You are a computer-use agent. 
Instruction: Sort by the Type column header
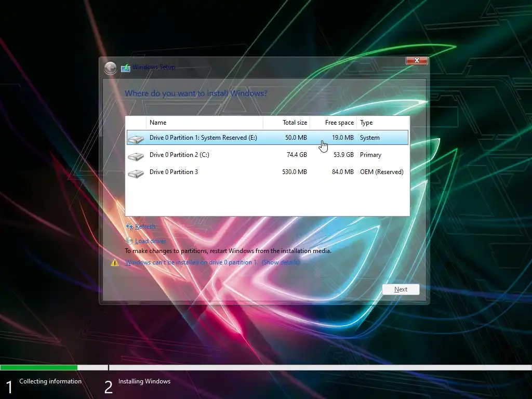coord(383,123)
